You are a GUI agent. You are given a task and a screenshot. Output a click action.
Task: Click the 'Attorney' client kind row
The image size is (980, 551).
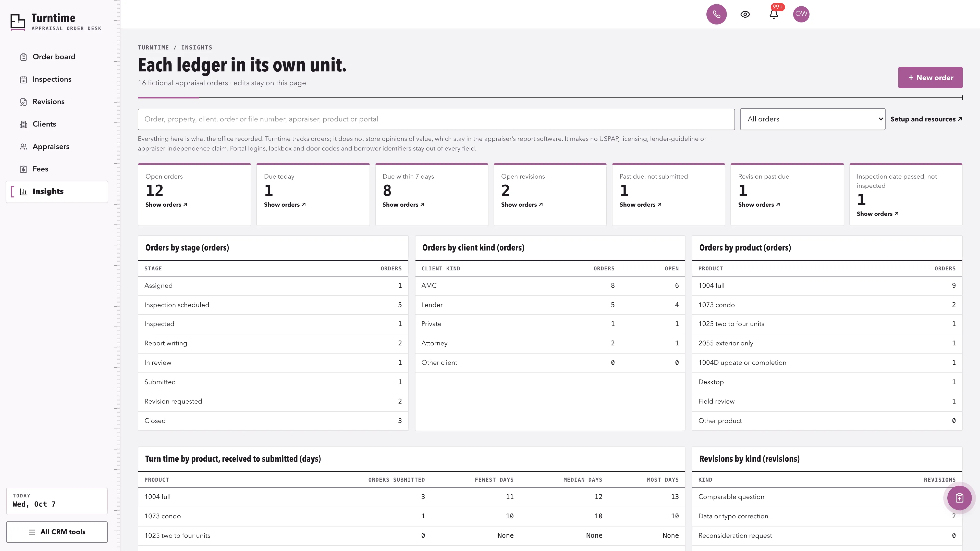click(x=550, y=343)
